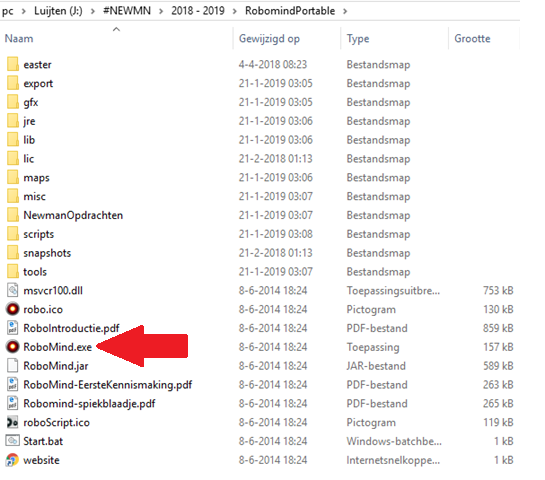Click the pc breadcrumb segment
This screenshot has height=480, width=545.
coord(8,11)
